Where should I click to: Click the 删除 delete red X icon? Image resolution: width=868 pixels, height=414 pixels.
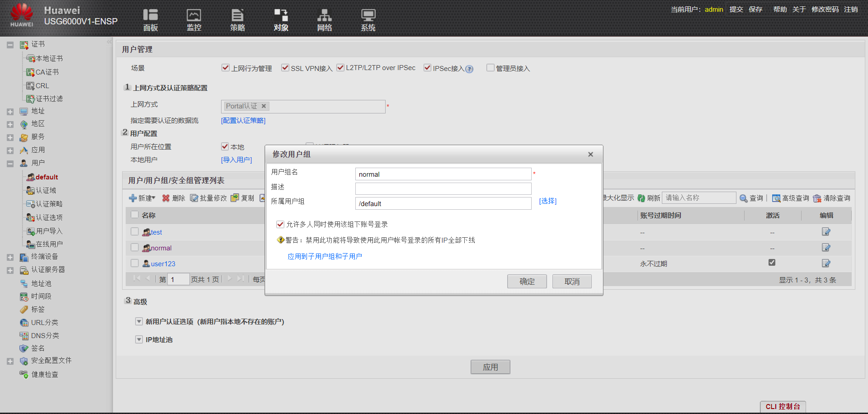click(x=166, y=198)
